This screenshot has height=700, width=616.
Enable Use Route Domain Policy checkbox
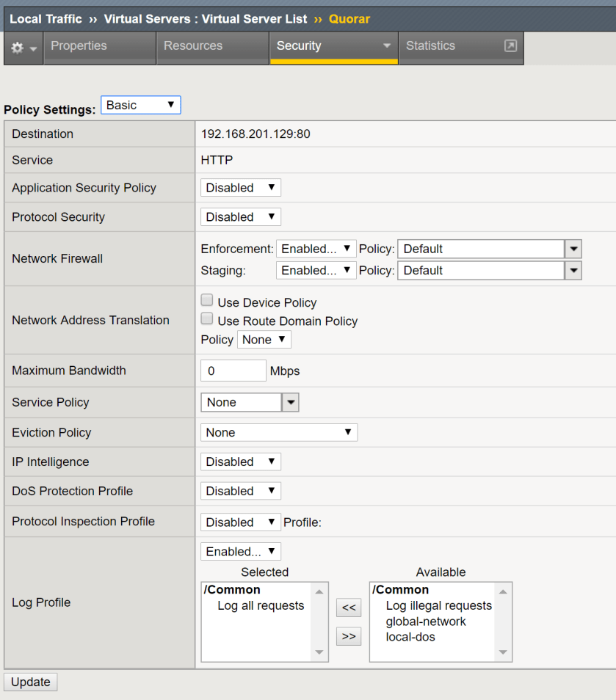[207, 319]
